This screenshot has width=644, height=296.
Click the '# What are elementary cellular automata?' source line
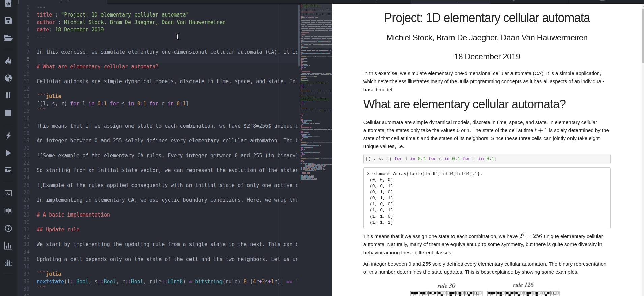(97, 67)
